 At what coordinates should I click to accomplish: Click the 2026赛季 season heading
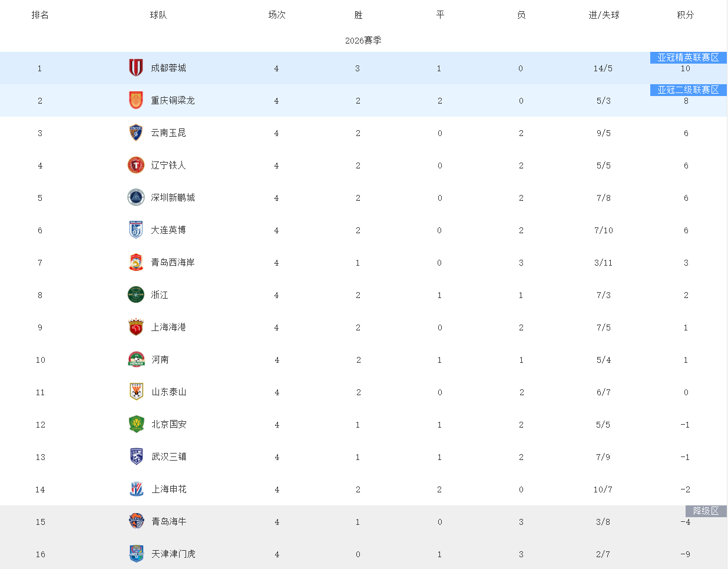pos(363,41)
